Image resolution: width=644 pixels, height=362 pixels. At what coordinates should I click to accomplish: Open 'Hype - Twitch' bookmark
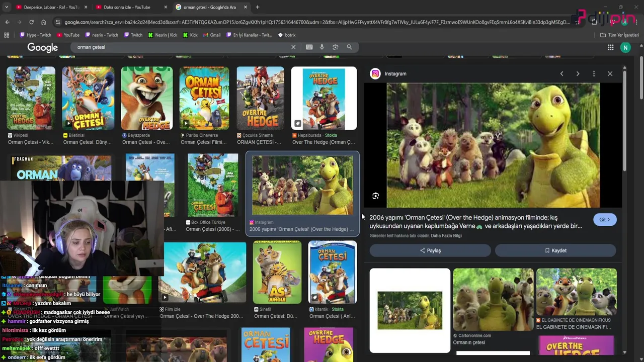(x=35, y=35)
